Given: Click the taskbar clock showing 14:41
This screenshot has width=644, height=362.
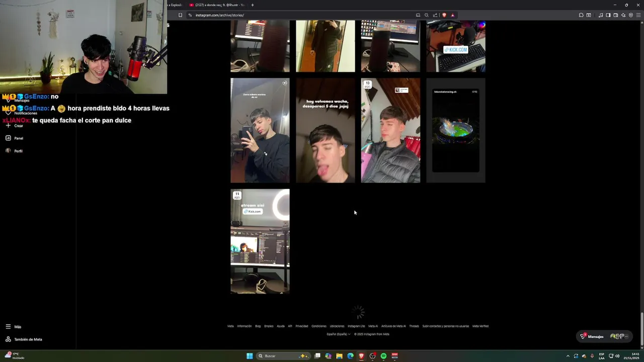Looking at the screenshot, I should [x=632, y=356].
